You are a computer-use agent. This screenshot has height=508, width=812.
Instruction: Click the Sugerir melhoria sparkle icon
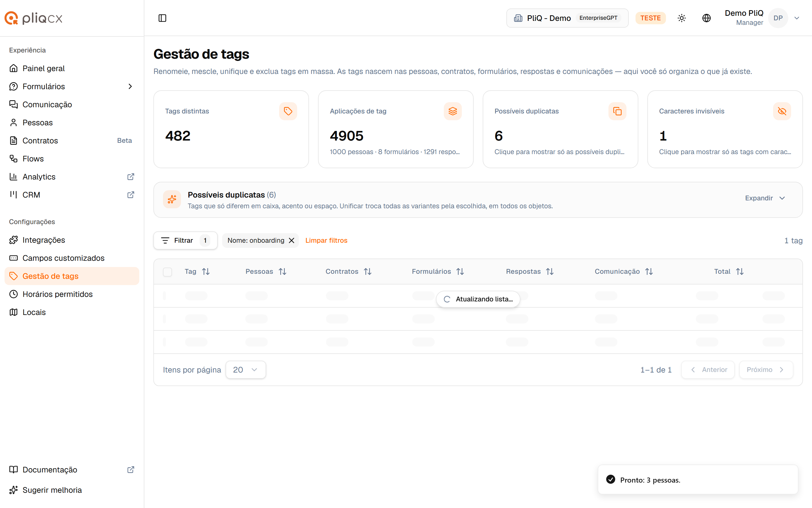pyautogui.click(x=14, y=490)
